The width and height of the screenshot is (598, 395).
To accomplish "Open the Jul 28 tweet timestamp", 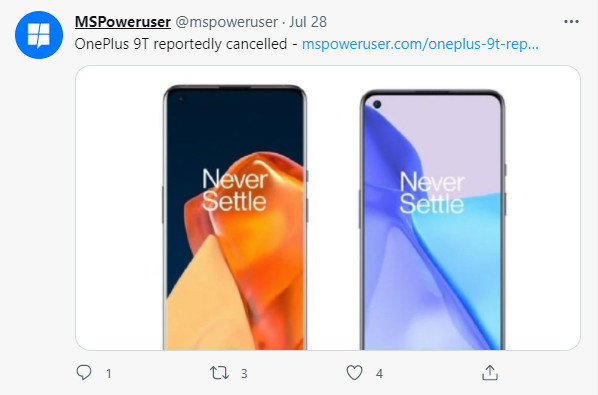I will tap(308, 22).
